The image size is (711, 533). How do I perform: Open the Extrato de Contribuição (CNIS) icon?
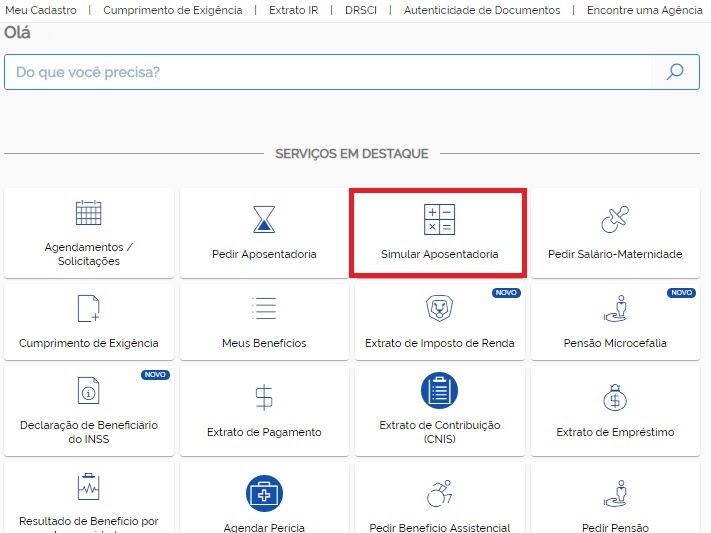[439, 391]
